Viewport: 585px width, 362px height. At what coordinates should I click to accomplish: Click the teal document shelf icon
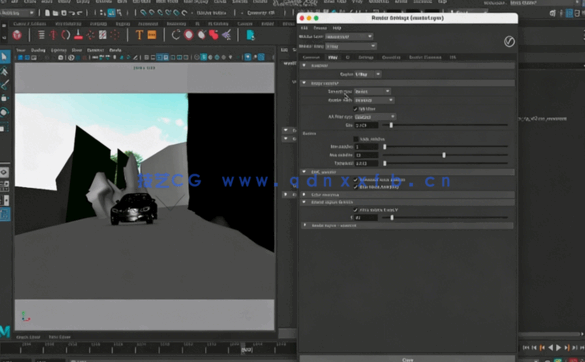tap(250, 35)
